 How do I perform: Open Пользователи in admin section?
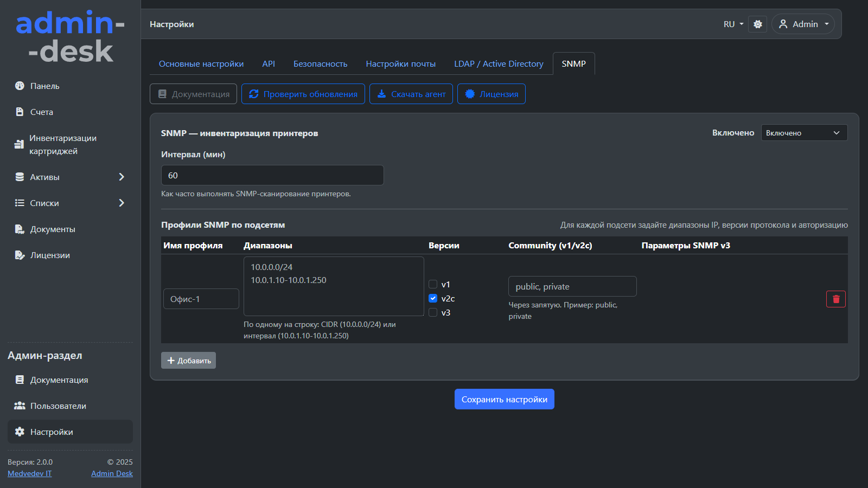(58, 406)
